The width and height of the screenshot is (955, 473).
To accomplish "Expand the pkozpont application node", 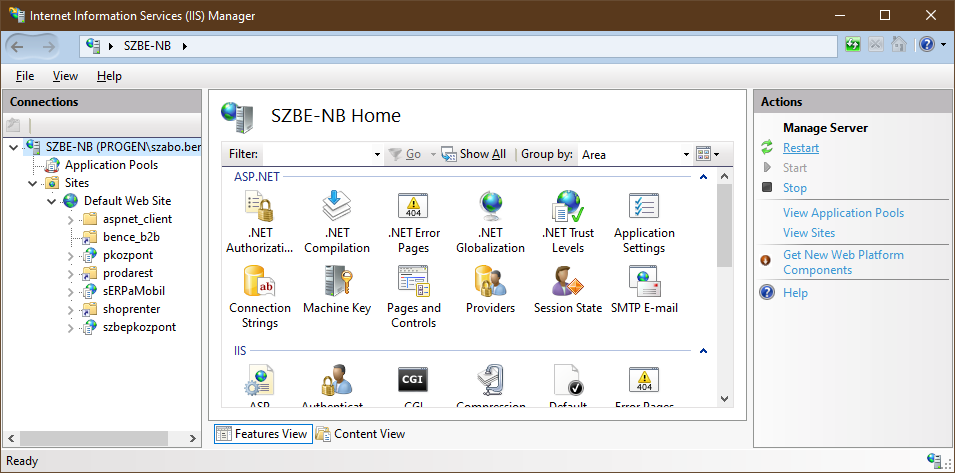I will pyautogui.click(x=70, y=256).
